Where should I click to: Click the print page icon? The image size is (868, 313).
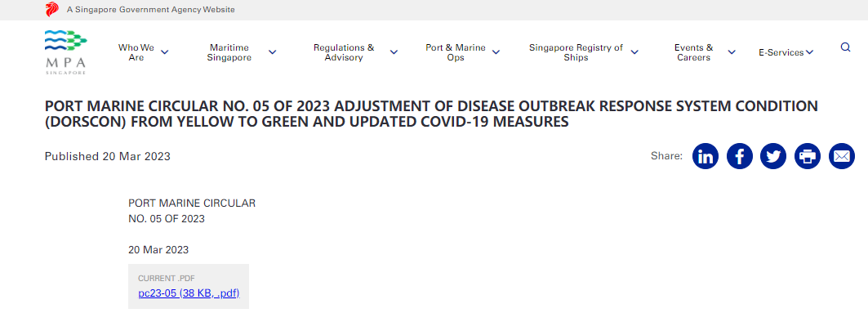pos(808,156)
